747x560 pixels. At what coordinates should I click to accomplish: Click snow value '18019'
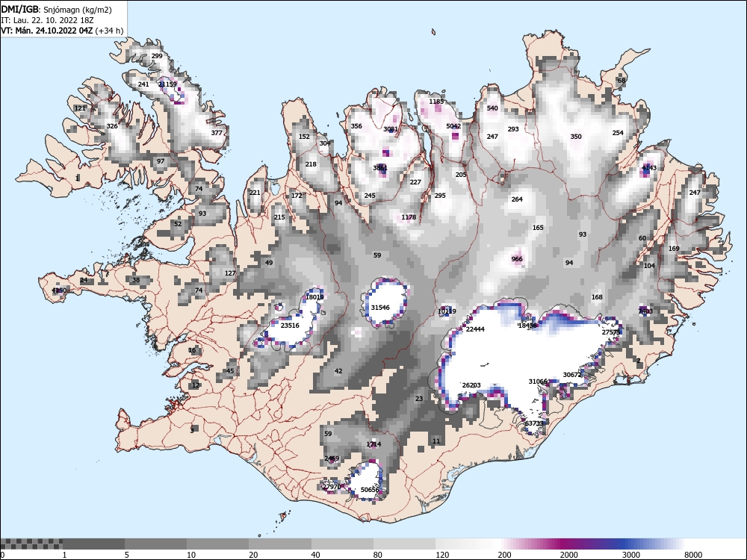(x=314, y=297)
